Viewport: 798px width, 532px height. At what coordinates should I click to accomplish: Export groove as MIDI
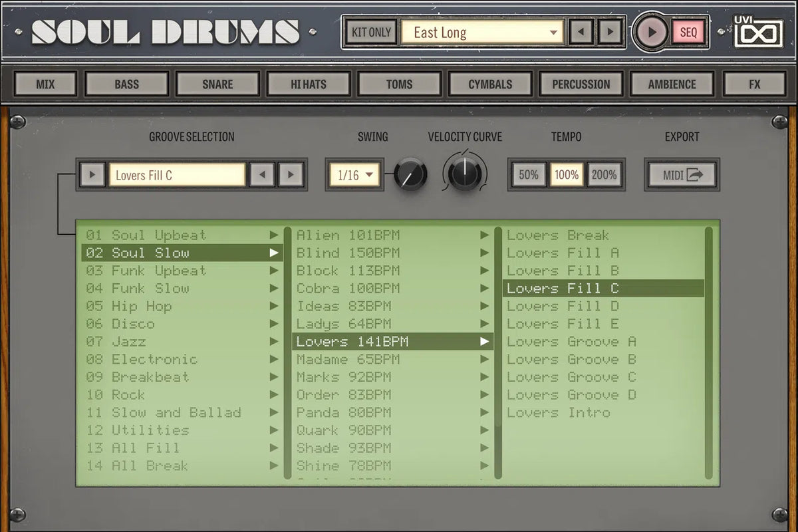pyautogui.click(x=682, y=175)
